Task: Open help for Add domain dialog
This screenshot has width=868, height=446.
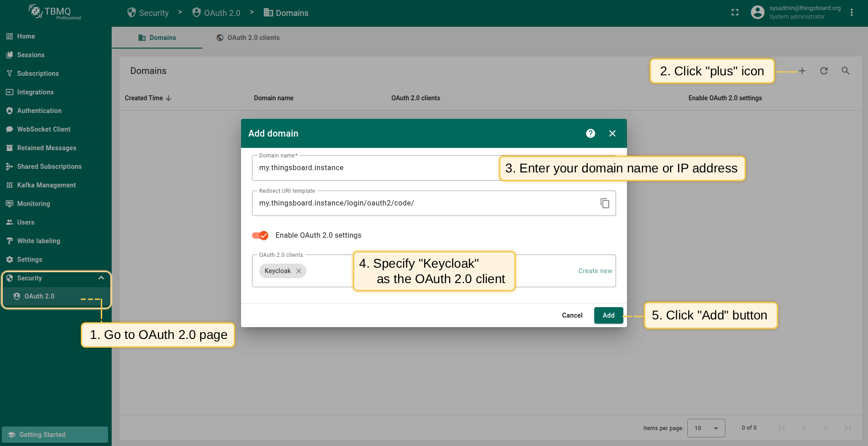Action: point(590,133)
